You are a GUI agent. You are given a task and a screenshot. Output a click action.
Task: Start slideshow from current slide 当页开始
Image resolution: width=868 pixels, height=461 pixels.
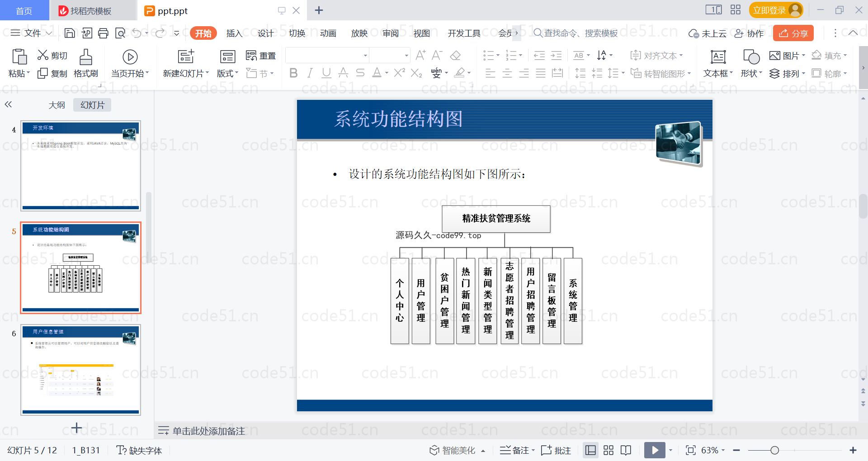click(x=130, y=64)
